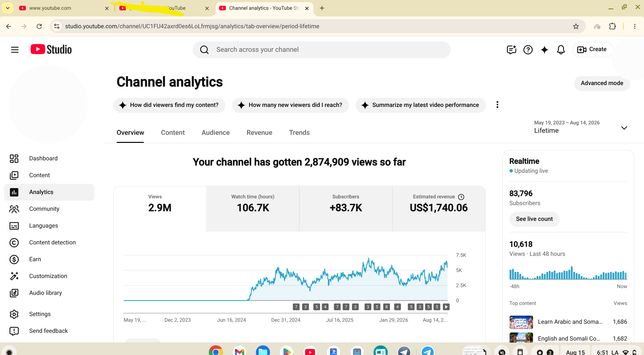
Task: Select the Watch time (hours) card
Action: click(253, 209)
